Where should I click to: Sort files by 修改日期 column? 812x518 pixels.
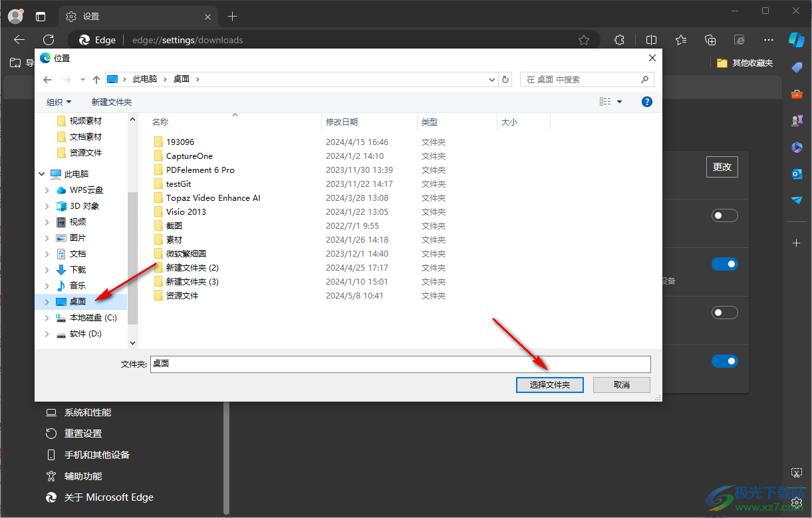(342, 122)
